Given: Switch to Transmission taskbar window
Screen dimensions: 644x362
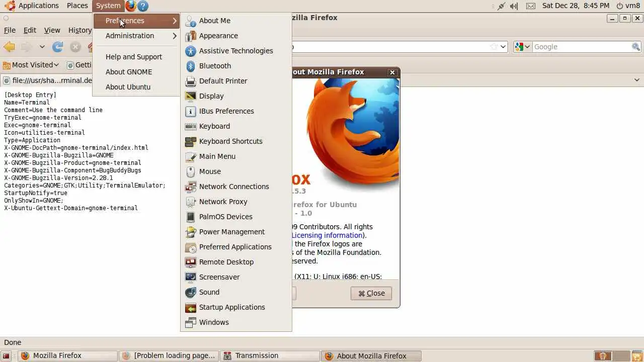Looking at the screenshot, I should [x=270, y=356].
